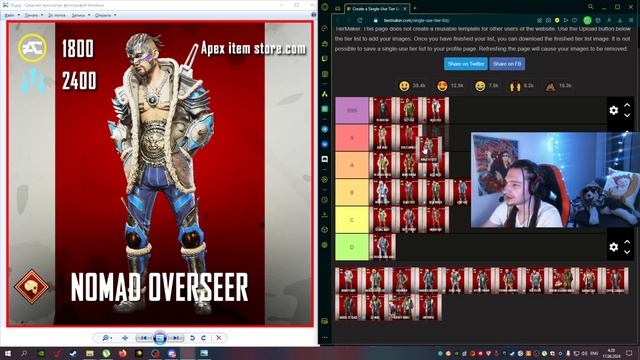This screenshot has width=640, height=360.
Task: Click the taskbar clock and date
Action: pyautogui.click(x=611, y=353)
